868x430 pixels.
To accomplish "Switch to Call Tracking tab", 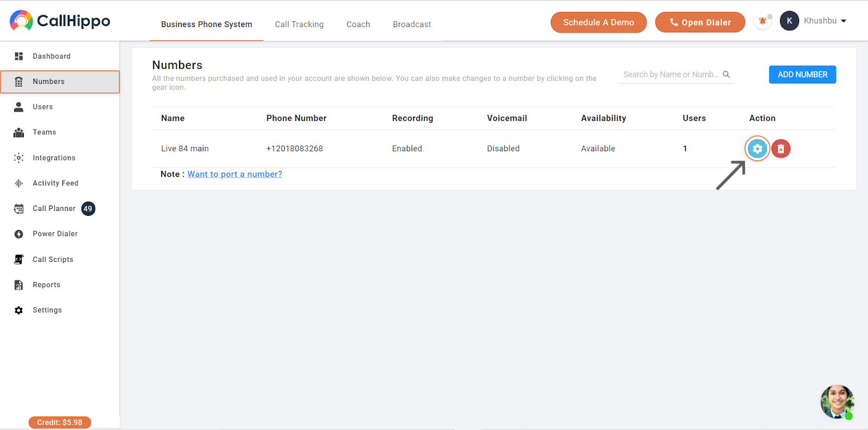I will tap(299, 24).
